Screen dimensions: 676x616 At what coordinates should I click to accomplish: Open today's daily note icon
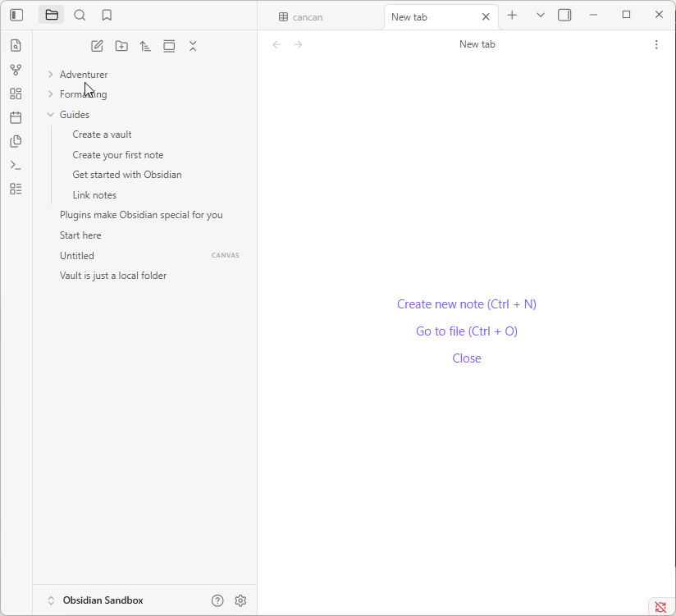coord(16,117)
